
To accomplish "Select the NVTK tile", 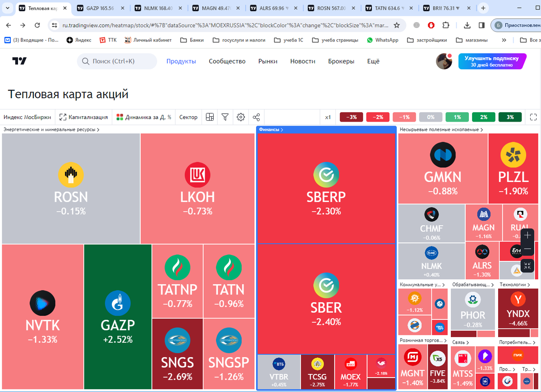I will [x=42, y=317].
